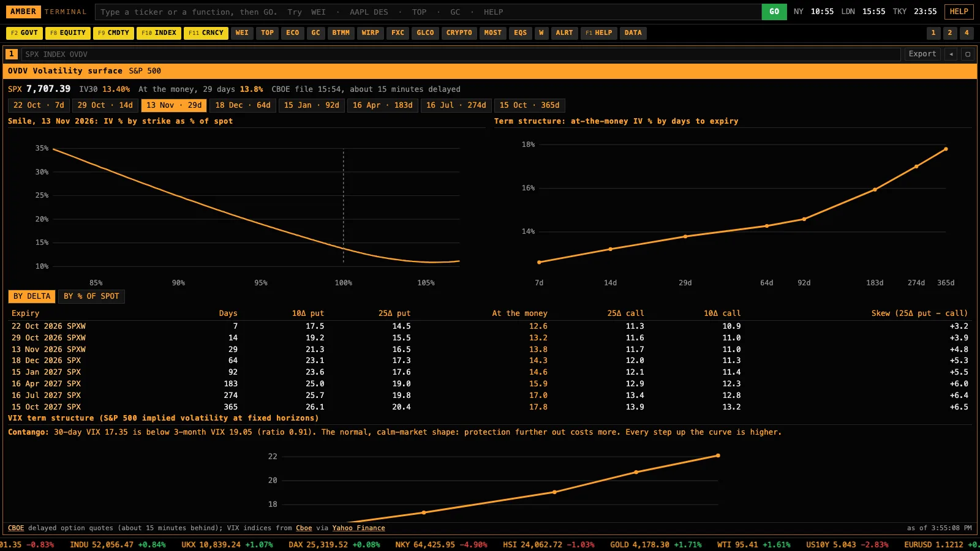Click the AAPL DES command suggestion
The height and width of the screenshot is (551, 980).
click(369, 12)
